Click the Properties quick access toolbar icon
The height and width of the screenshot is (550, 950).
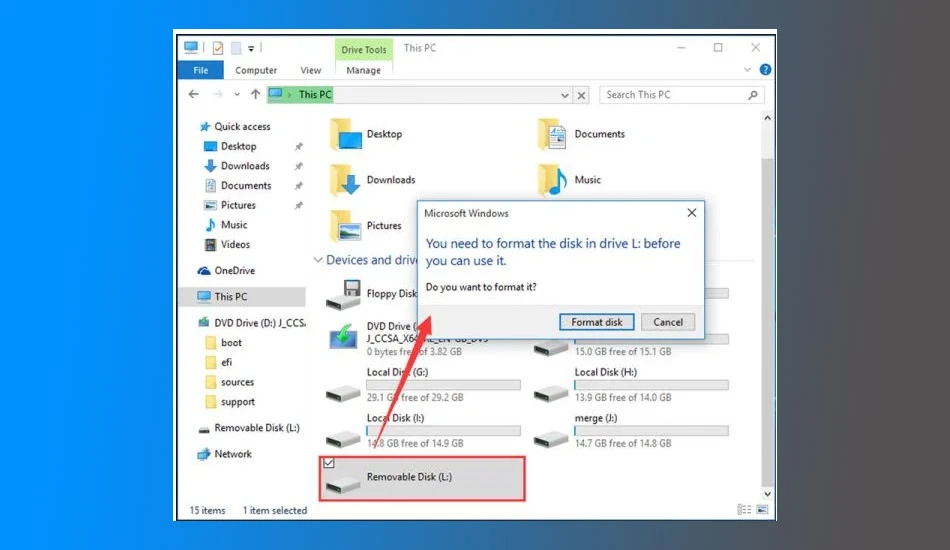coord(218,48)
